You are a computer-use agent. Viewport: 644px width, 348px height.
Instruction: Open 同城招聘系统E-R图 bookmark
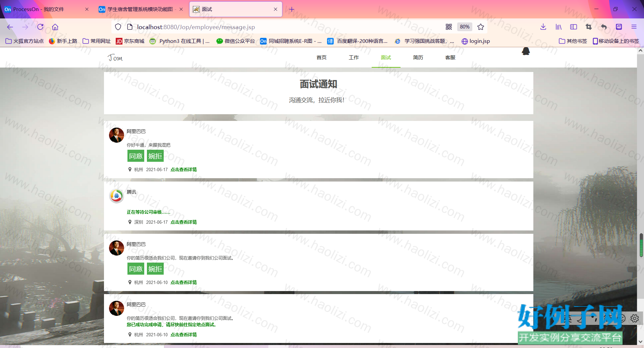(x=291, y=41)
